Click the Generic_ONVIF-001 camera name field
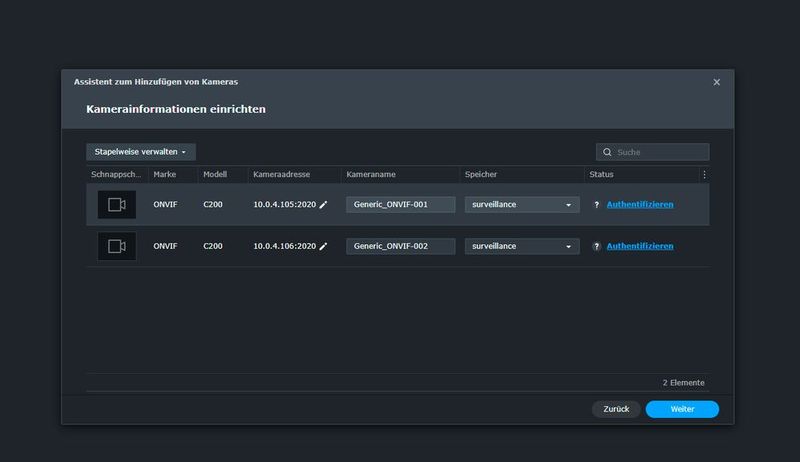The image size is (800, 462). coord(400,204)
